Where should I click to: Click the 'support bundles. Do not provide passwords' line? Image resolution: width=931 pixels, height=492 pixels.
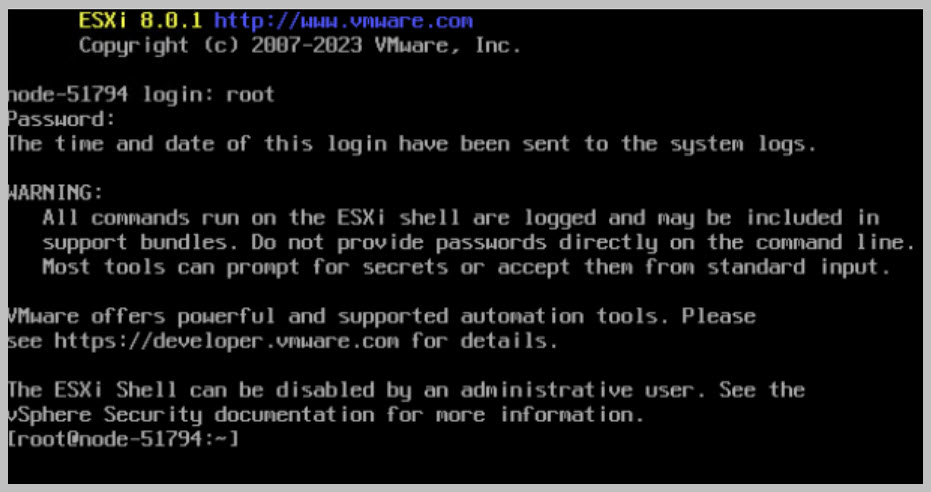478,242
